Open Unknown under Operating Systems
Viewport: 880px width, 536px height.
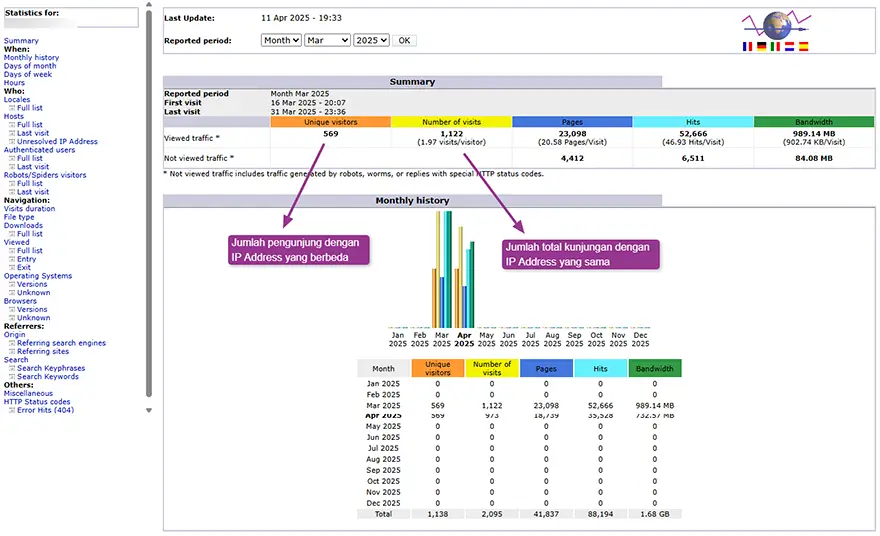pyautogui.click(x=34, y=292)
